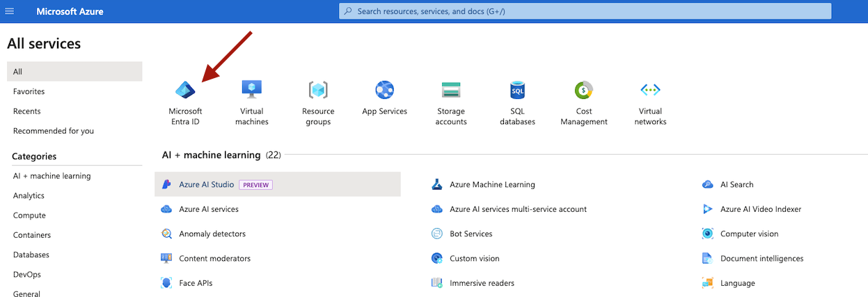Image resolution: width=868 pixels, height=297 pixels.
Task: Click the PREVIEW badge on Azure AI Studio
Action: [255, 185]
